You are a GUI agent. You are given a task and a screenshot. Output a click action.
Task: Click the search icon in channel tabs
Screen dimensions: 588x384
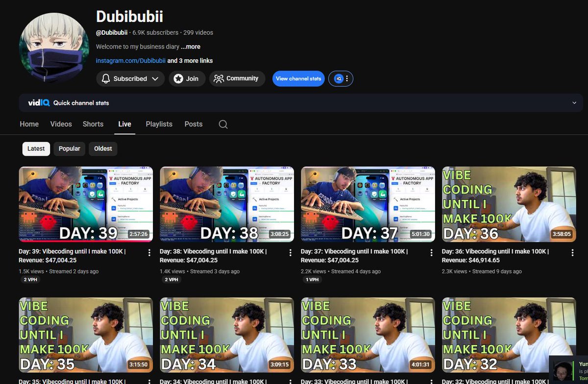click(223, 124)
